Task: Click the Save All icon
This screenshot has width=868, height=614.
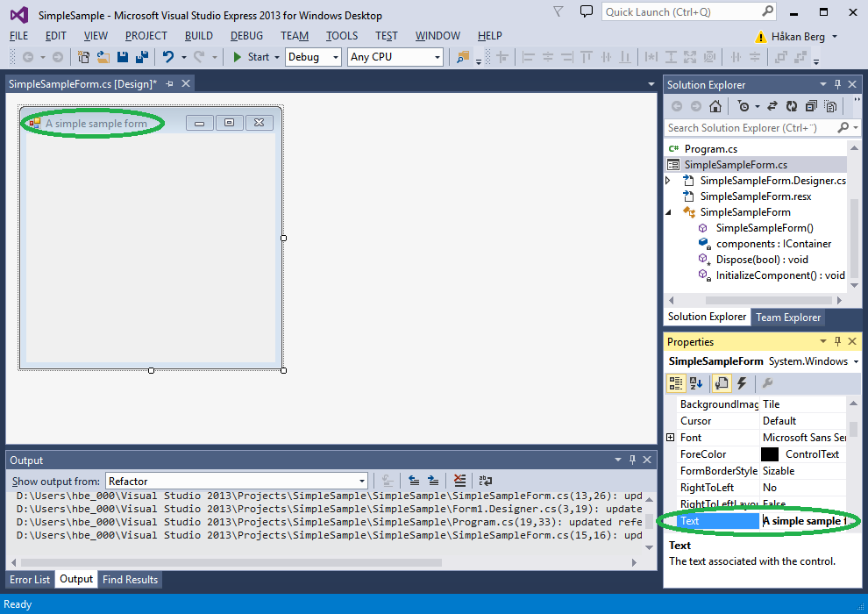Action: (x=142, y=56)
